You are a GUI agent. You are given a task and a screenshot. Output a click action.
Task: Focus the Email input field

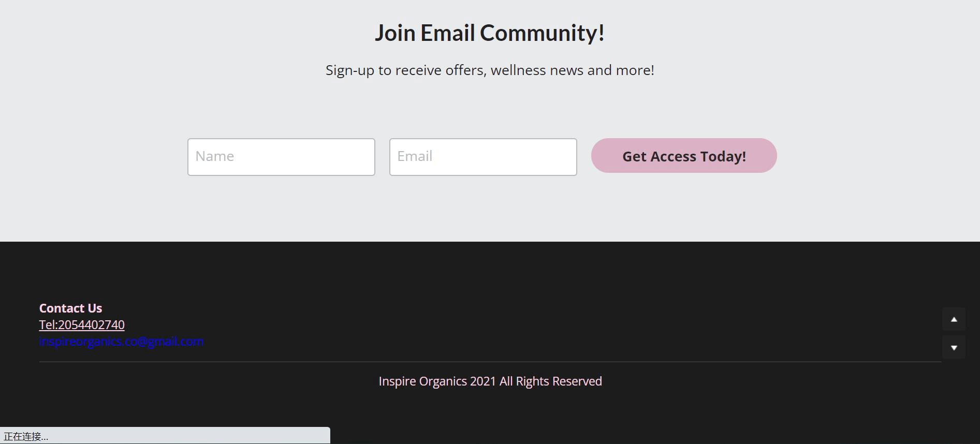(483, 157)
